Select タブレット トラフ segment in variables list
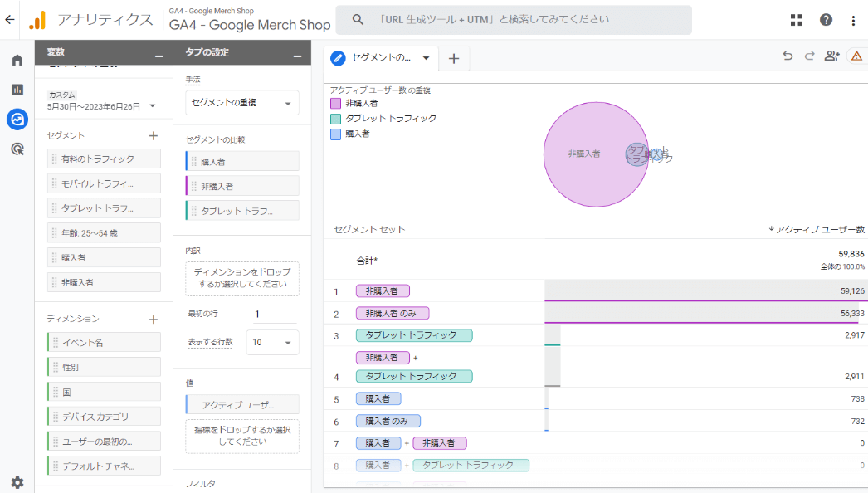Screen dimensions: 868x493 point(104,208)
